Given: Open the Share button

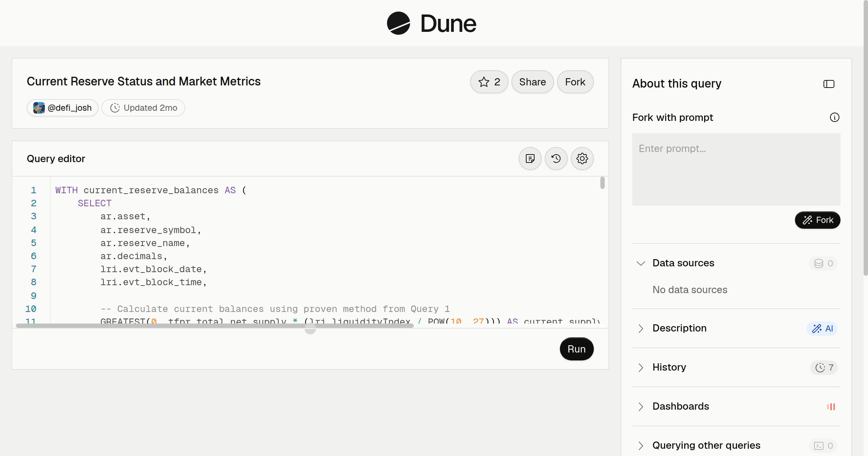Looking at the screenshot, I should coord(532,82).
